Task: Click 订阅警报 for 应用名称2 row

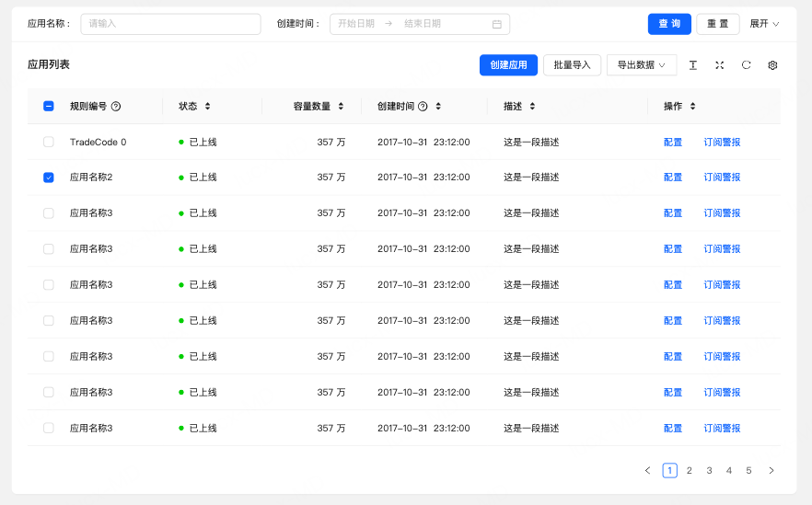Action: pos(722,178)
